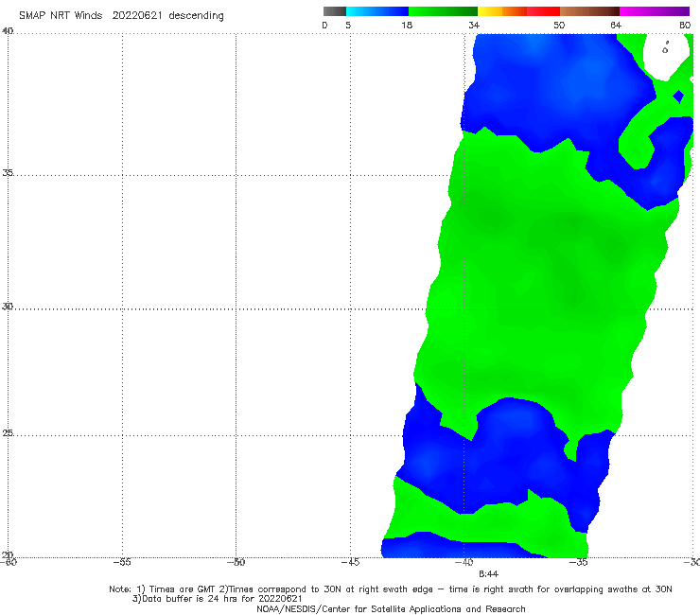700x615 pixels.
Task: Click the color bar label "64"
Action: click(x=616, y=25)
